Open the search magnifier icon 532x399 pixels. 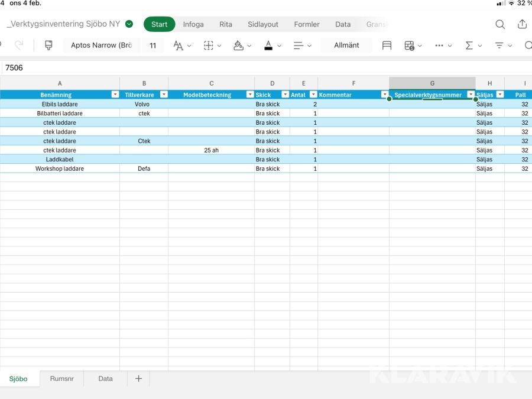pyautogui.click(x=500, y=24)
